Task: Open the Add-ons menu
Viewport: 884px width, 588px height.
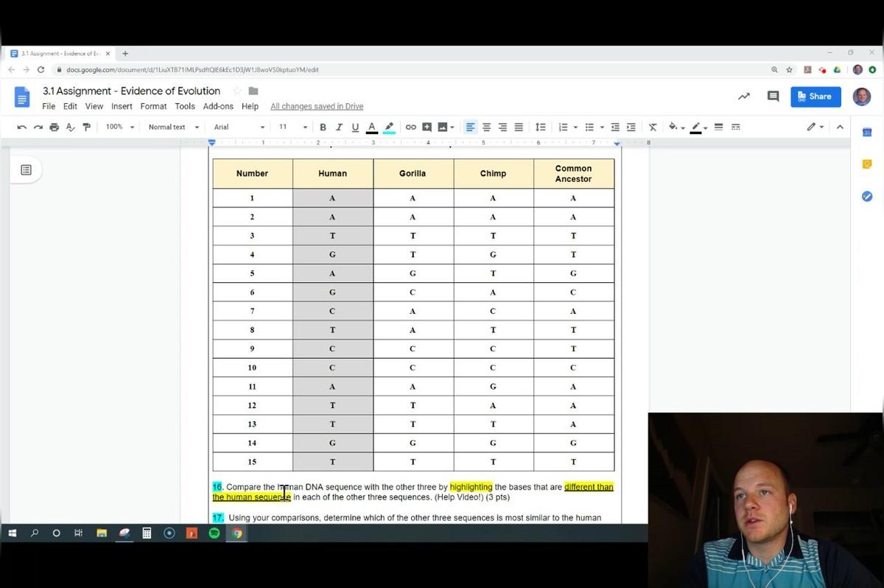Action: (218, 106)
